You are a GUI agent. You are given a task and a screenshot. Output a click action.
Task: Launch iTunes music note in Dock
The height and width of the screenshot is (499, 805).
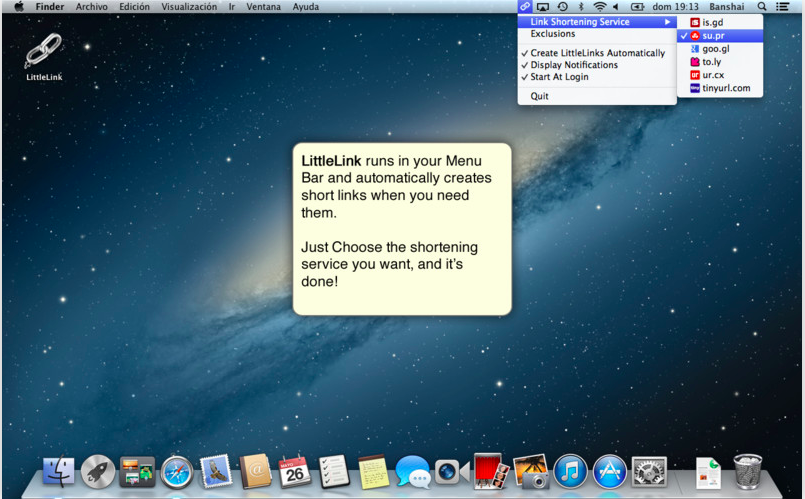[570, 471]
